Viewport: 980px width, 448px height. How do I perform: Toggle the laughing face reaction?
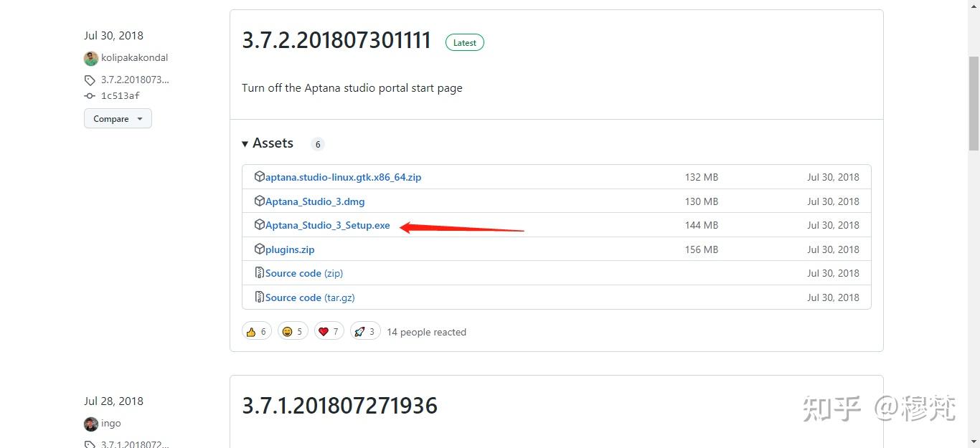[x=292, y=330]
